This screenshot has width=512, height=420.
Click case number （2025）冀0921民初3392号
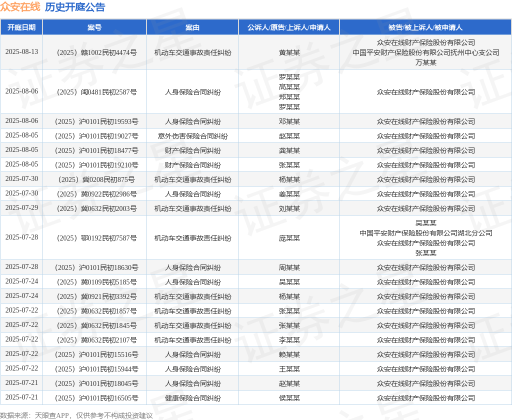96,296
